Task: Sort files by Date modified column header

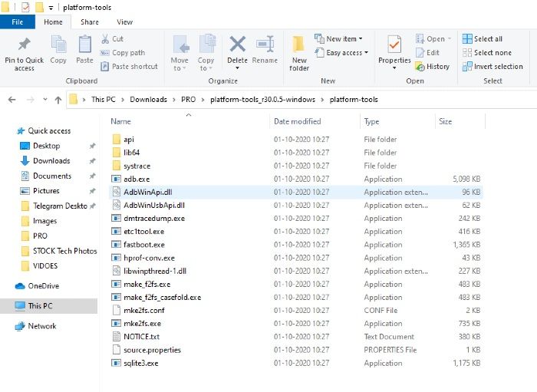Action: (x=298, y=121)
